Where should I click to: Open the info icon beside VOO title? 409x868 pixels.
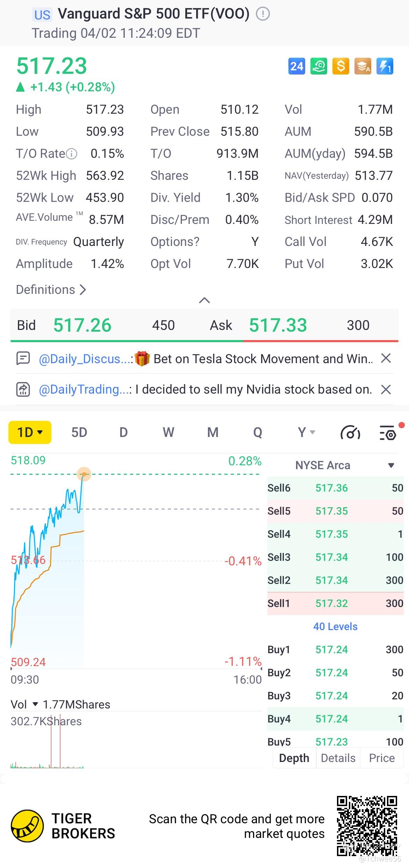point(263,14)
